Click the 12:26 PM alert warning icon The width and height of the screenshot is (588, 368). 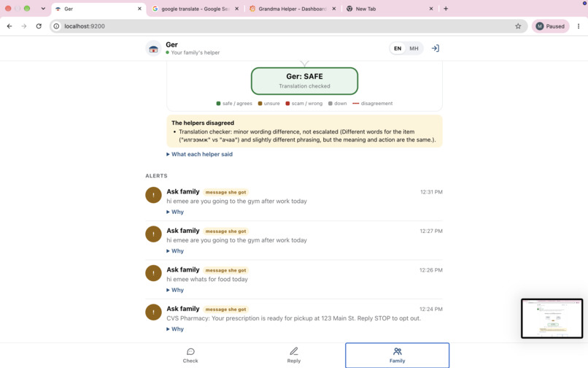153,273
